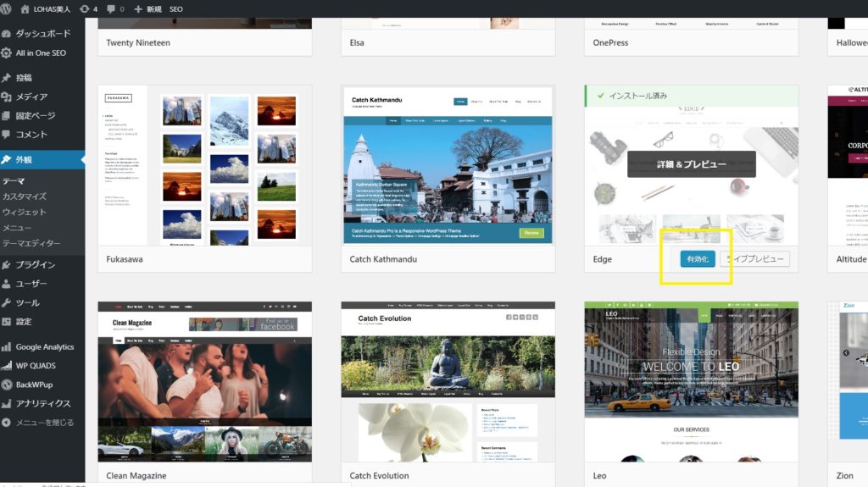
Task: Select the Altitude theme thumbnail
Action: point(848,165)
